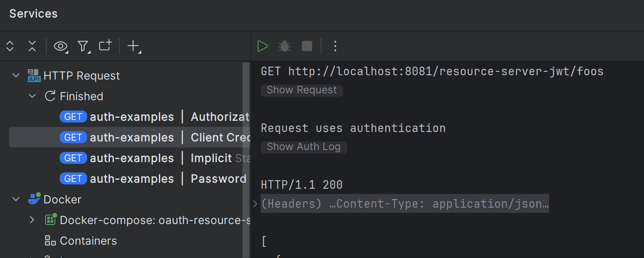Click the Show Auth Log button

pyautogui.click(x=304, y=147)
